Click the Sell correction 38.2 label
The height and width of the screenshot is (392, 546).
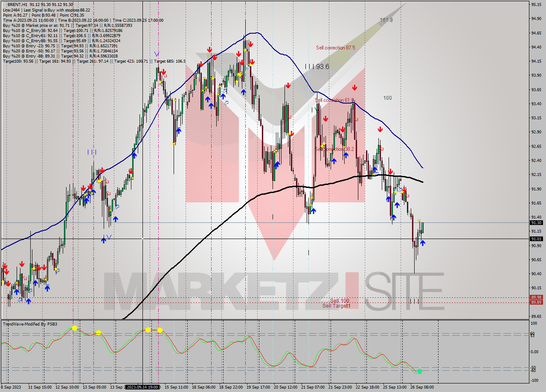coord(335,149)
